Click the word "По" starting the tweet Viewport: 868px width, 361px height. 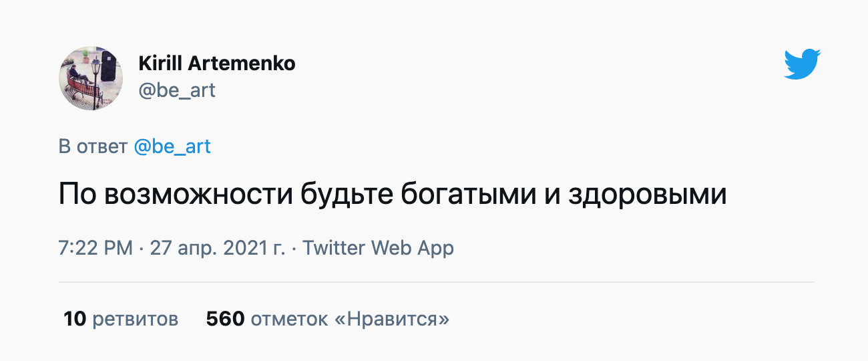77,195
